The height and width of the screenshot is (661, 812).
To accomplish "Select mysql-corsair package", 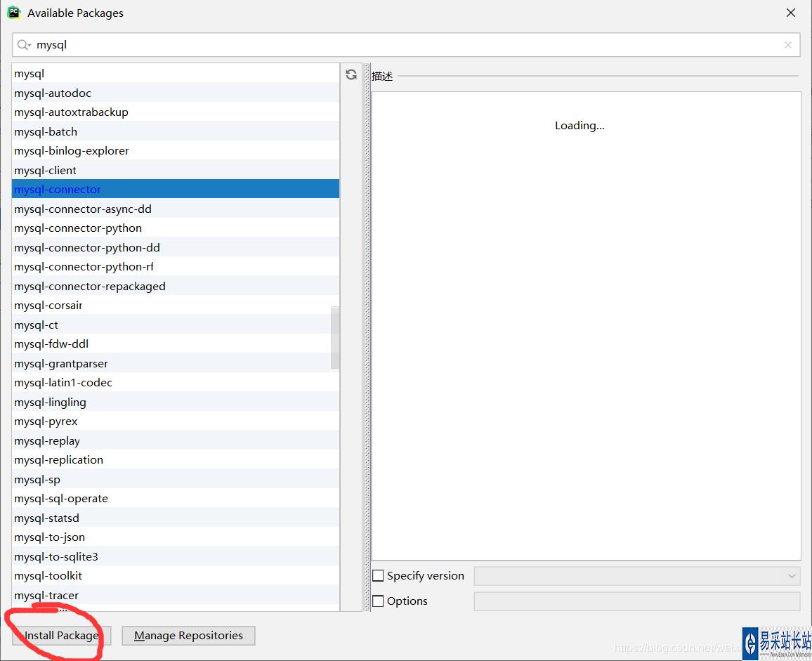I will click(x=176, y=305).
